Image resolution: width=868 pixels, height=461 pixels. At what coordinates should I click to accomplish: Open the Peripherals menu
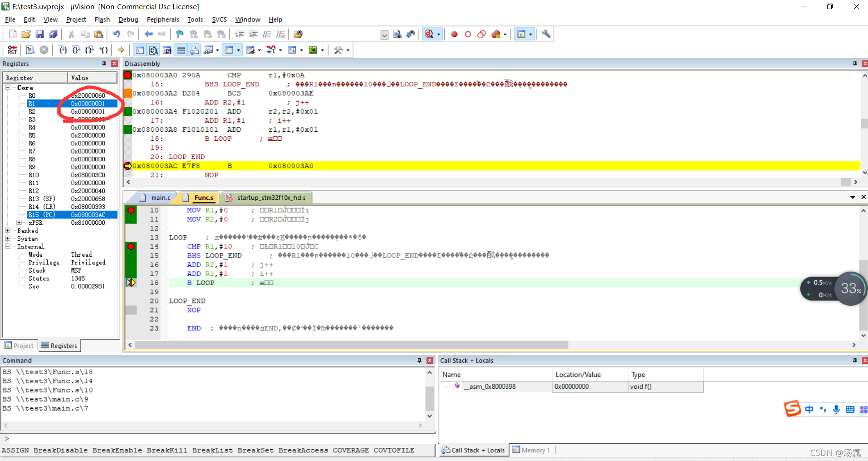pyautogui.click(x=163, y=20)
